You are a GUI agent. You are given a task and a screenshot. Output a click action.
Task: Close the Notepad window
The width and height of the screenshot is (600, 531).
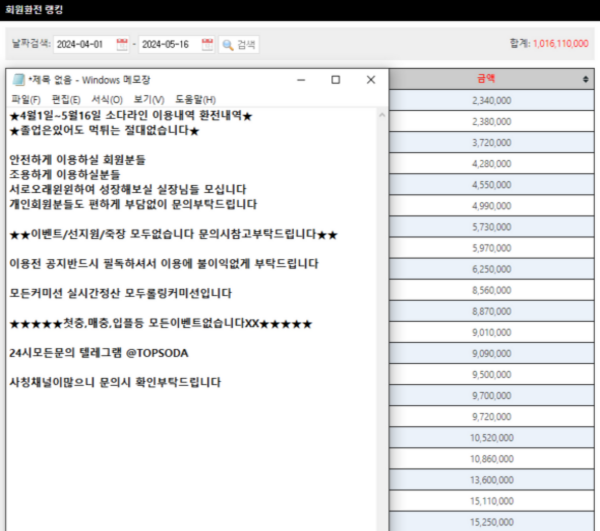[x=370, y=80]
